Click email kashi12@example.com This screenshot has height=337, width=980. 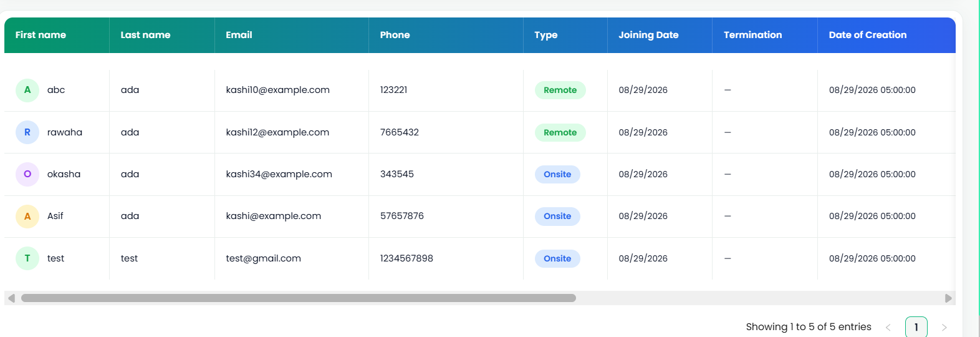[277, 132]
